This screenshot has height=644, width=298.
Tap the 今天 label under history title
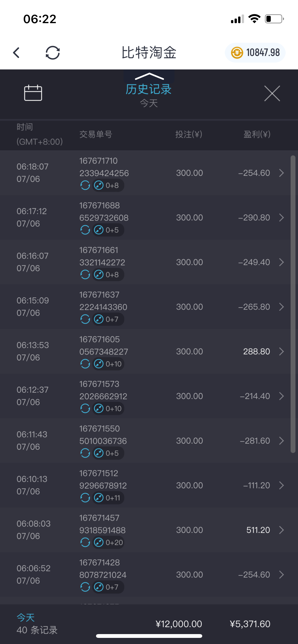pyautogui.click(x=149, y=103)
